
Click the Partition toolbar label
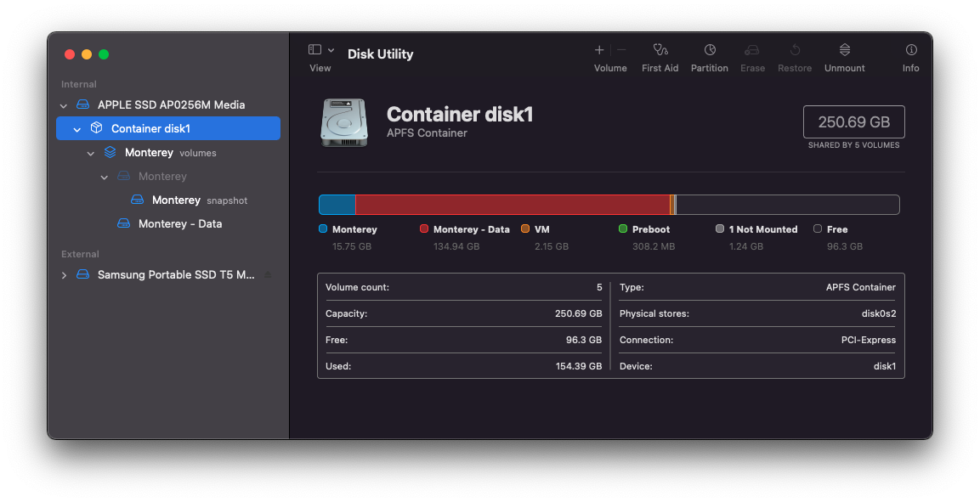pos(710,68)
